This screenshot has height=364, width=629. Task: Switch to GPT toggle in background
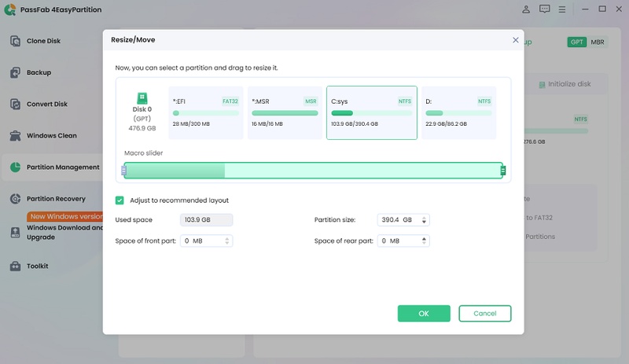pos(577,42)
